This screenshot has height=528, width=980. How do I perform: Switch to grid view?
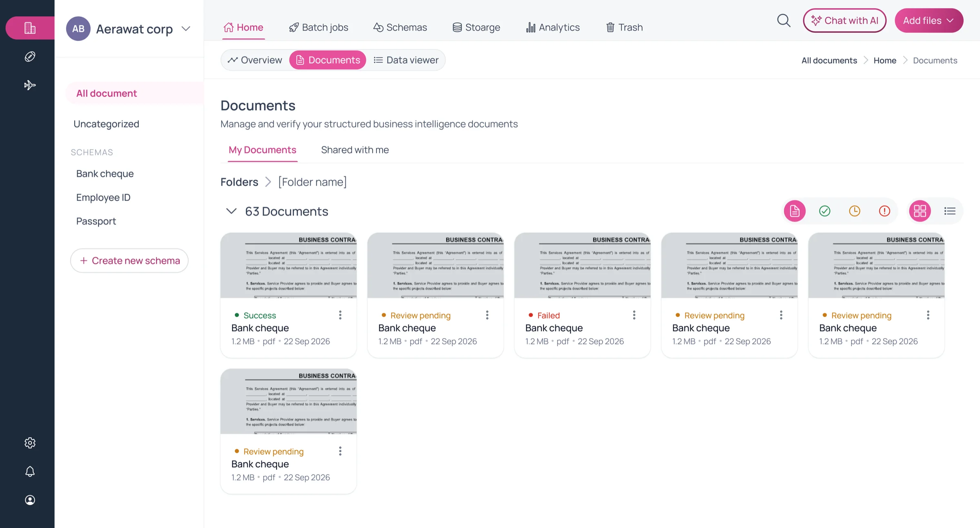tap(920, 211)
